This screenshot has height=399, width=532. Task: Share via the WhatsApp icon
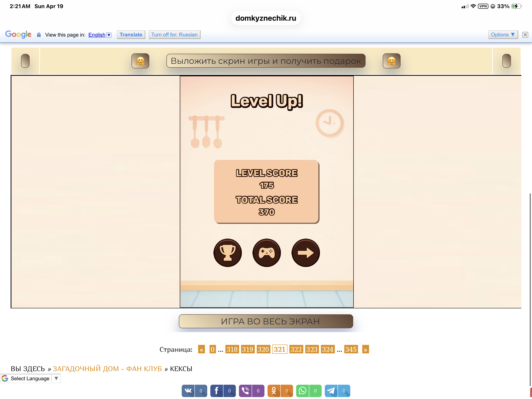click(x=302, y=390)
